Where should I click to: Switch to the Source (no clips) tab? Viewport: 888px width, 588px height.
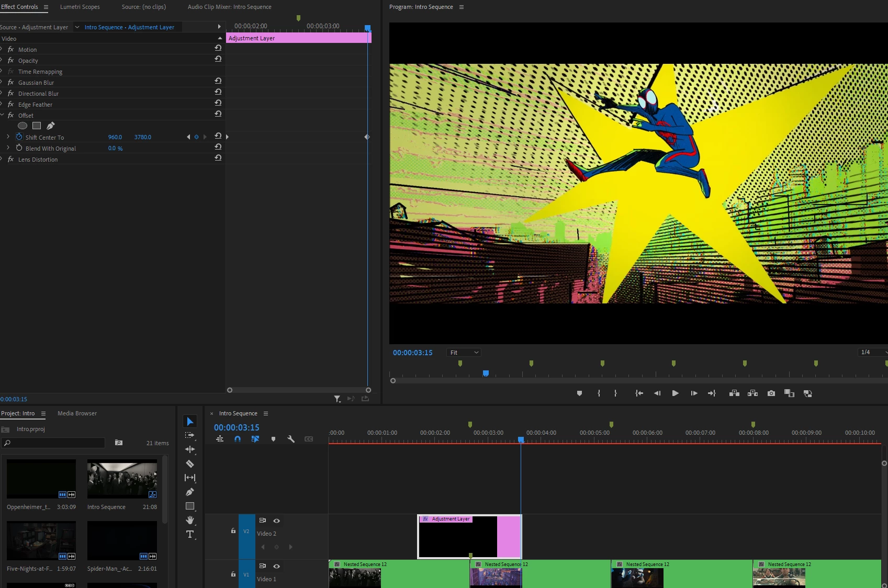144,7
